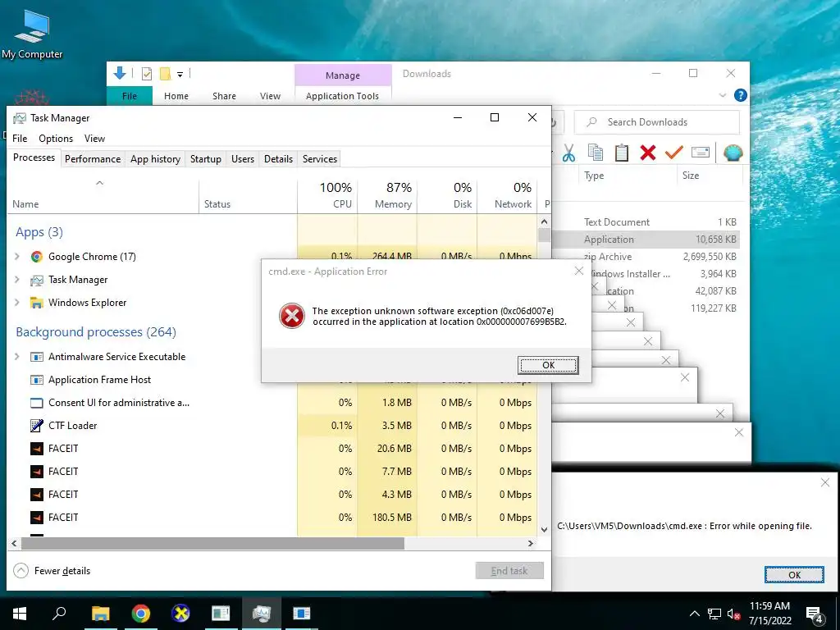Select the CTF Loader process row

tap(272, 426)
